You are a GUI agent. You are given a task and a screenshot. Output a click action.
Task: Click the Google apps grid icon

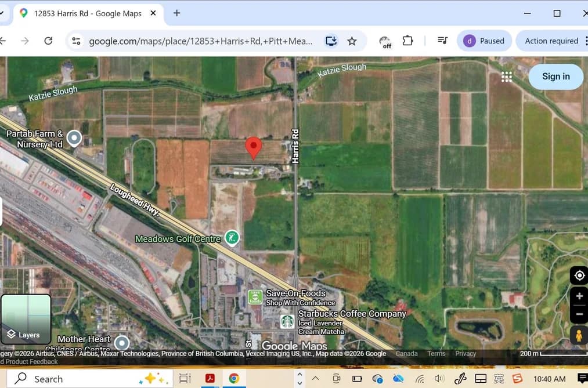point(507,77)
